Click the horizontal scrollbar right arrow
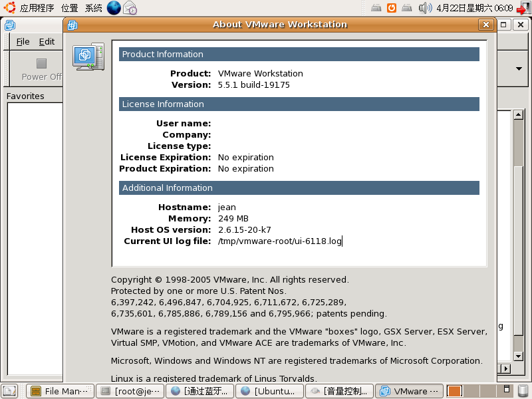This screenshot has height=399, width=532. coord(506,368)
